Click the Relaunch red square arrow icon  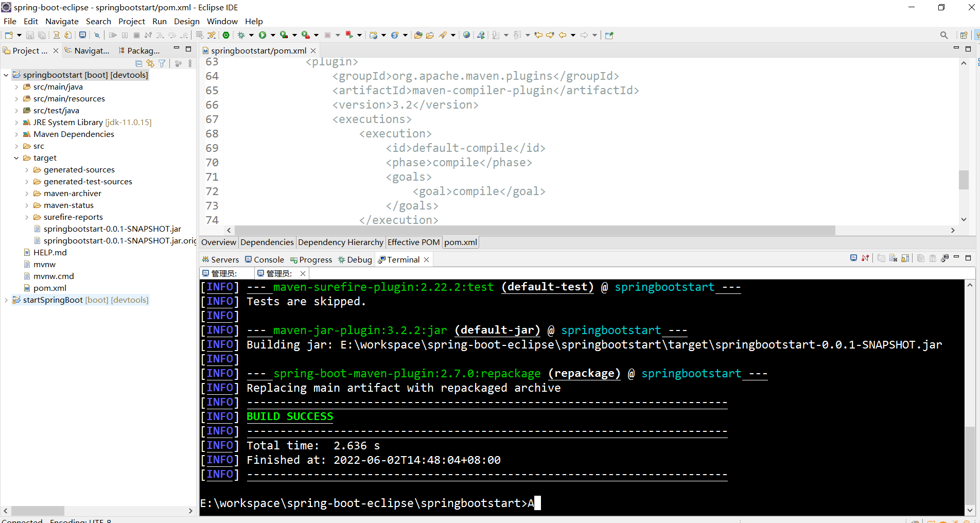pos(349,35)
